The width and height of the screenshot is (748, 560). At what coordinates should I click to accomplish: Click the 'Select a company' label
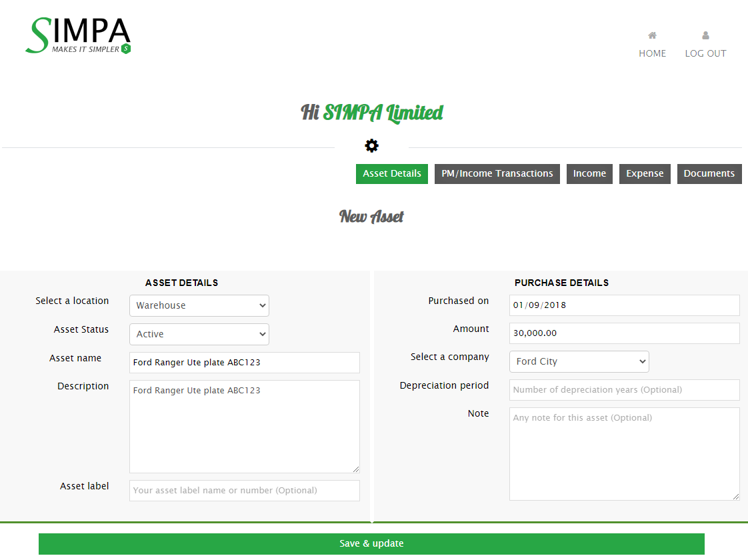pyautogui.click(x=450, y=357)
